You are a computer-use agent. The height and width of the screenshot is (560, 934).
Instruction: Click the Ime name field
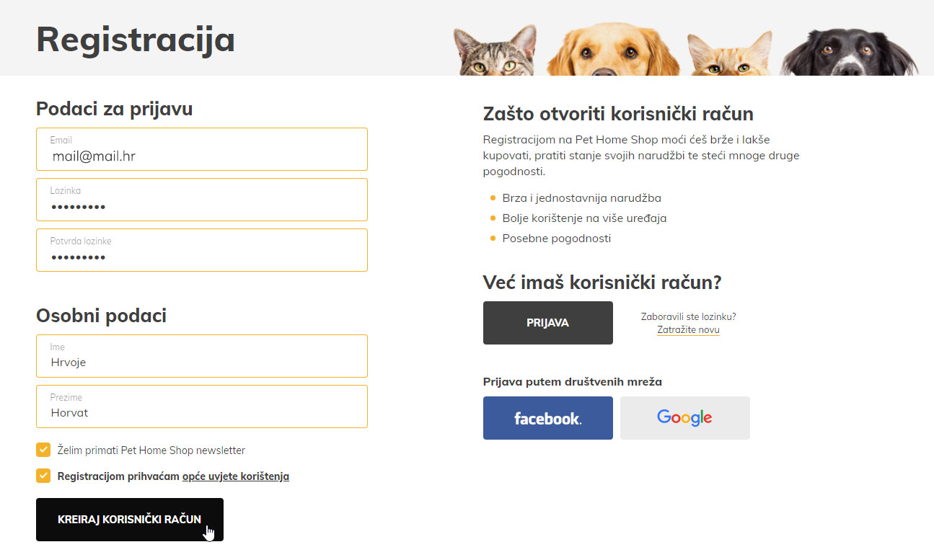click(x=202, y=356)
